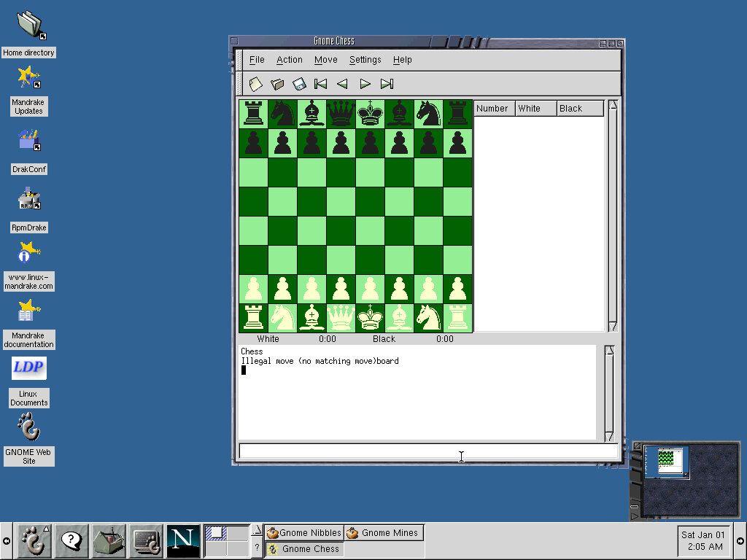Click the Save game floppy icon
This screenshot has height=560, width=747.
click(299, 84)
